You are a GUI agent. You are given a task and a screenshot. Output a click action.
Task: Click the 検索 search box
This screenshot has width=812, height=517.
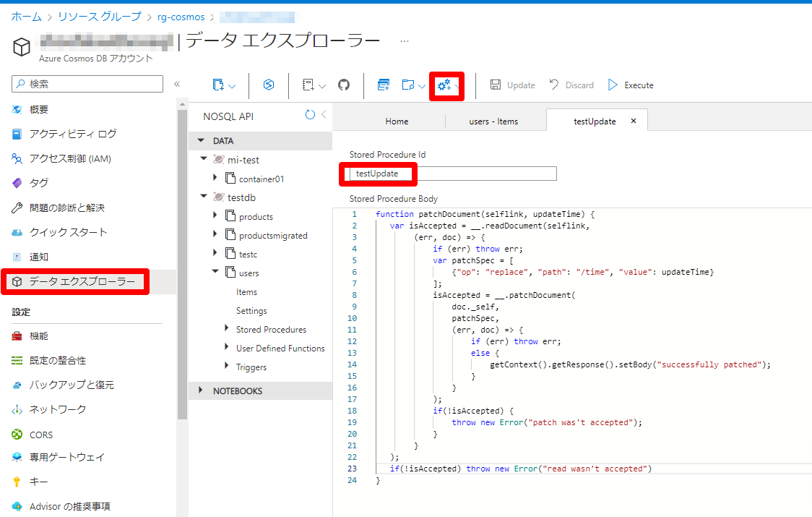pyautogui.click(x=87, y=84)
